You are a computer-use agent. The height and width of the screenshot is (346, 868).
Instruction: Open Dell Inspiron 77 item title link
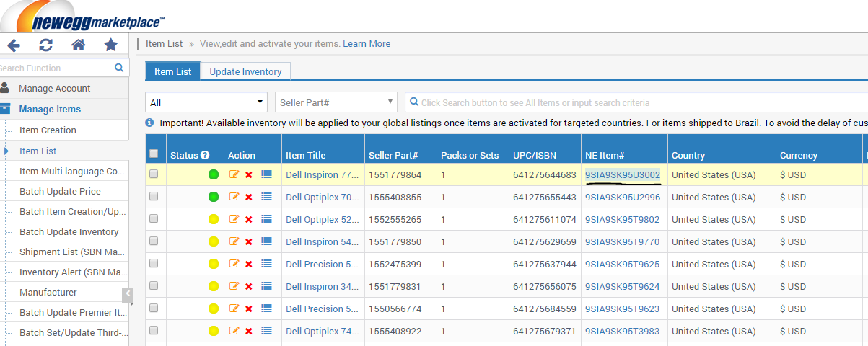[322, 174]
